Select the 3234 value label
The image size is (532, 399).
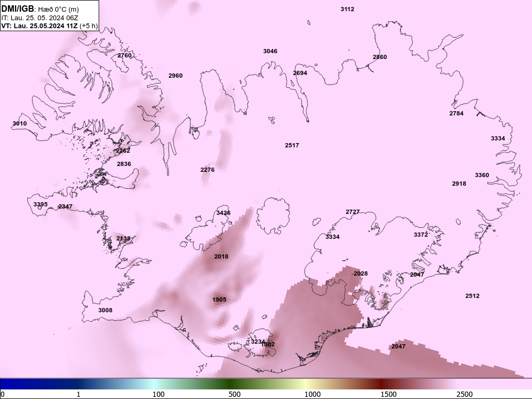pyautogui.click(x=257, y=342)
